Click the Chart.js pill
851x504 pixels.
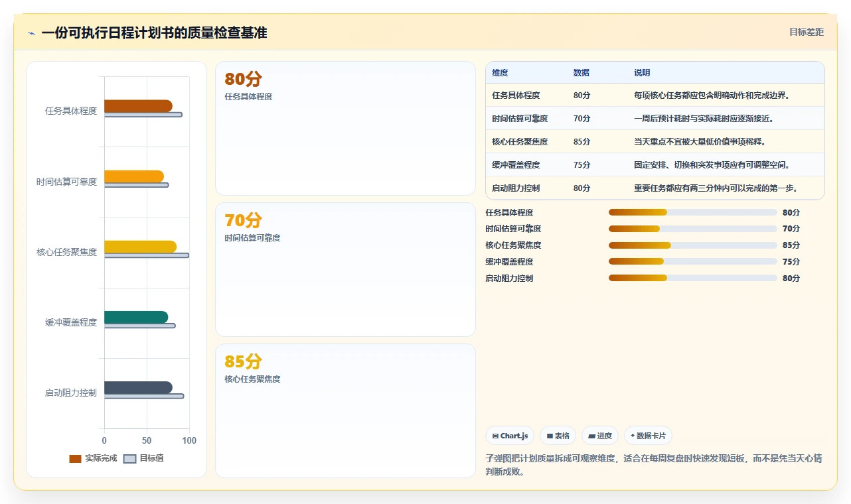[x=510, y=436]
